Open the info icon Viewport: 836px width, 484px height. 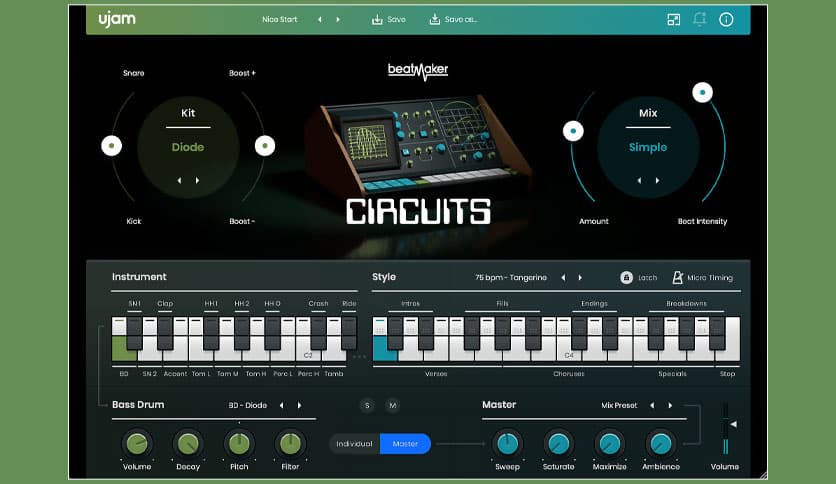[x=726, y=20]
